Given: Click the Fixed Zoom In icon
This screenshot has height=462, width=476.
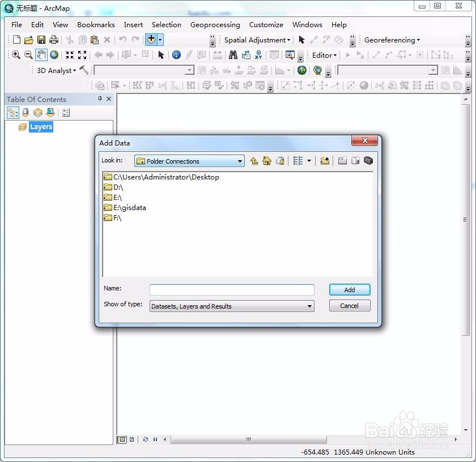Looking at the screenshot, I should coord(70,55).
